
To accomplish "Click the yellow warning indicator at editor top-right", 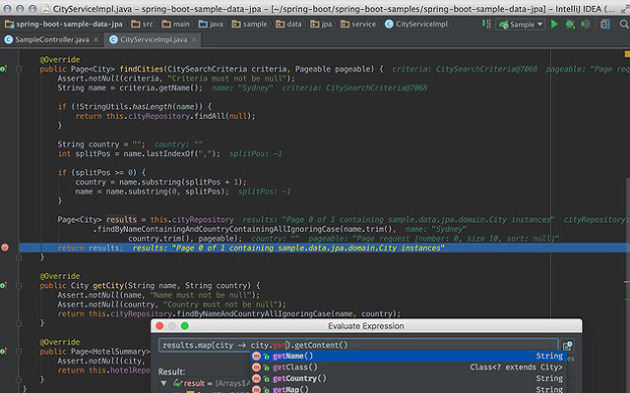I will (627, 53).
